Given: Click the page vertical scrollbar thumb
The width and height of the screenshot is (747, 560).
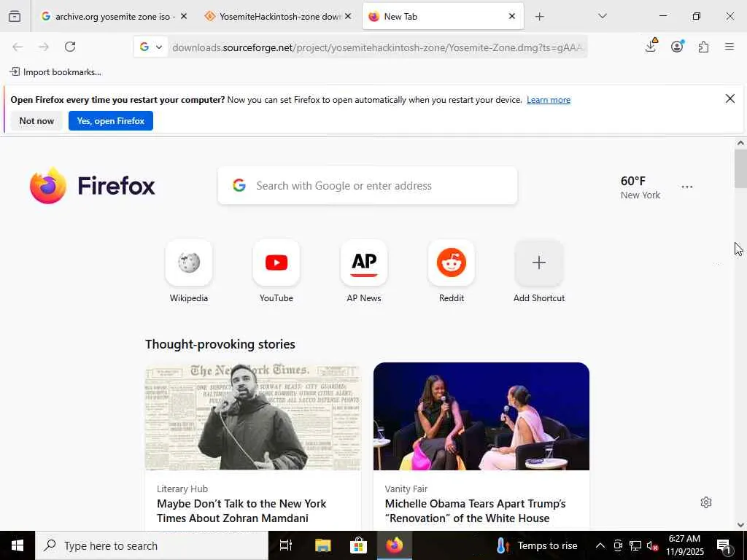Looking at the screenshot, I should [x=740, y=168].
